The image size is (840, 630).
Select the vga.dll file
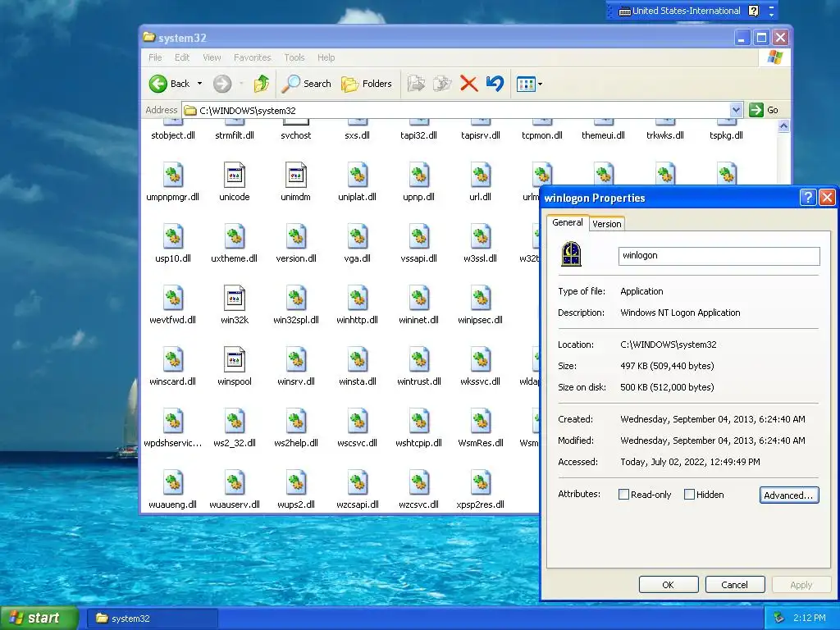click(358, 243)
